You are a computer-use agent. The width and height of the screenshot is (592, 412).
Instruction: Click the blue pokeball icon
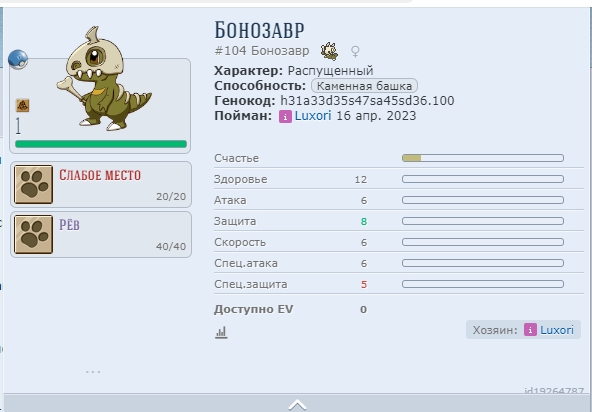click(18, 60)
